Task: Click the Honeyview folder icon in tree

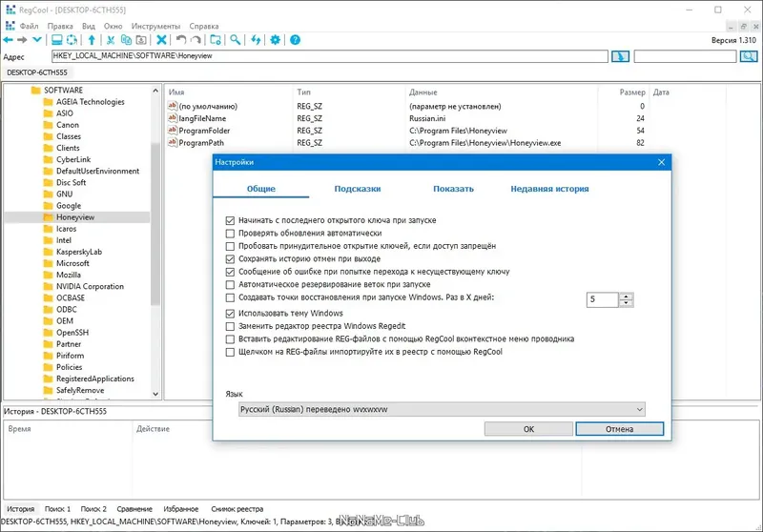Action: pos(48,216)
